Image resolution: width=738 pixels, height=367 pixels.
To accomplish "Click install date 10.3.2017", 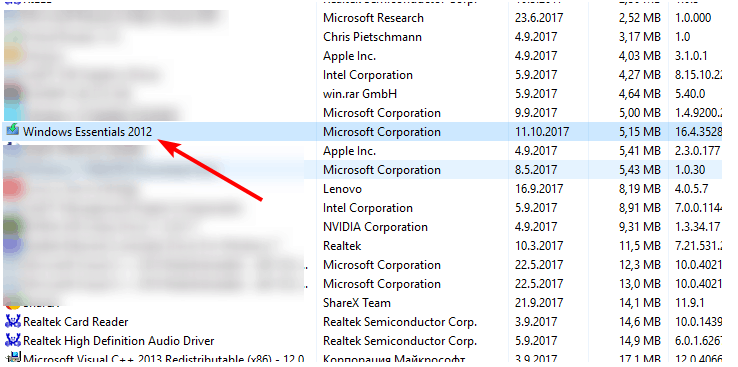I will tap(539, 246).
